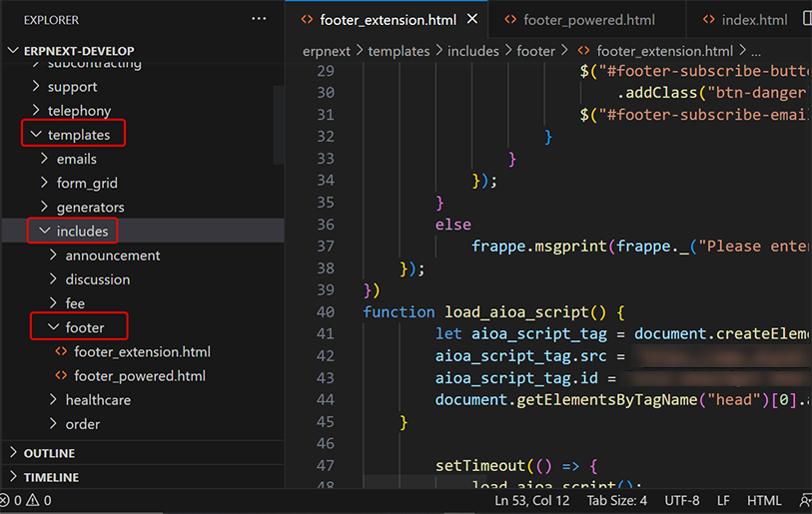The height and width of the screenshot is (514, 812).
Task: Close the footer_extension.html tab
Action: 472,19
